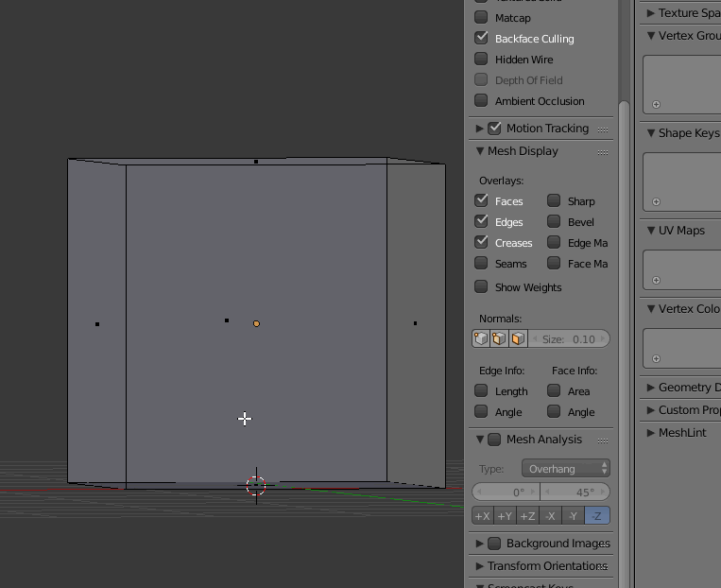Screen dimensions: 721x588
Task: Enable Sharp overlay checkbox
Action: coord(554,200)
